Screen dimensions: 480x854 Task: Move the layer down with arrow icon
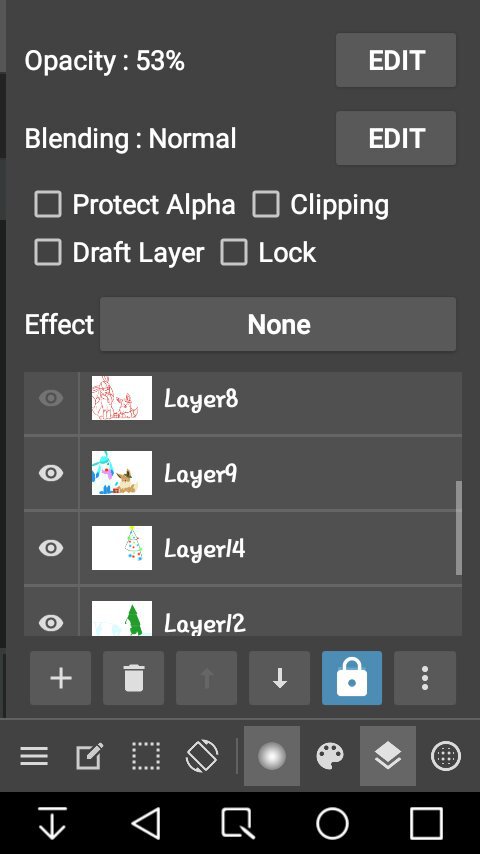pyautogui.click(x=280, y=678)
